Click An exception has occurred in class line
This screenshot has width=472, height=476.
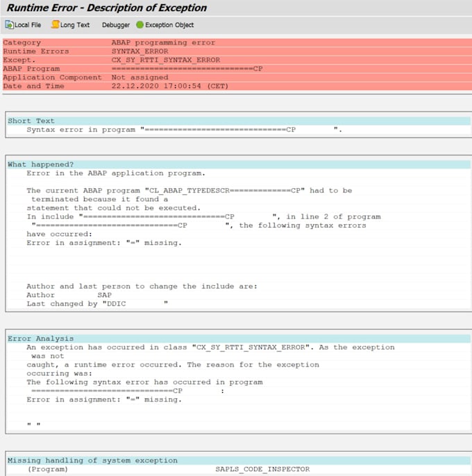pos(210,348)
